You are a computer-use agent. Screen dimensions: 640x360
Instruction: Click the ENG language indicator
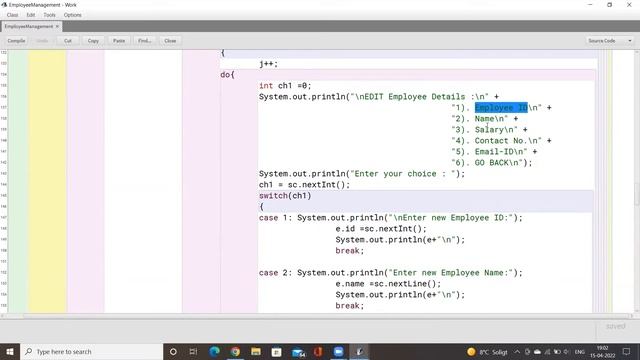point(580,352)
